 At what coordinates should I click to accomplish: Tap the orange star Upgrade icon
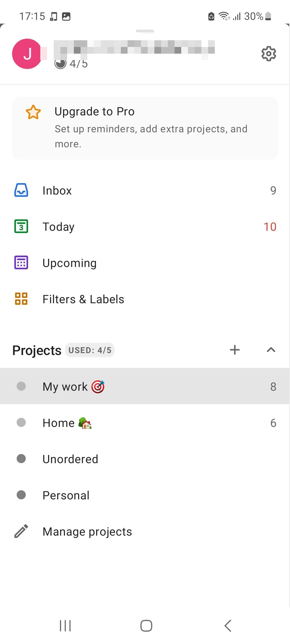[x=33, y=112]
